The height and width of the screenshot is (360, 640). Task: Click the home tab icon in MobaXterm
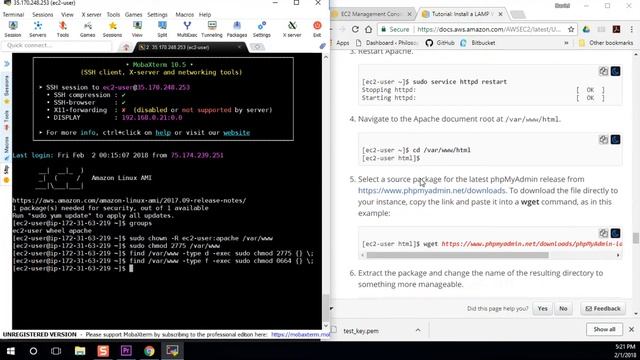[x=126, y=48]
